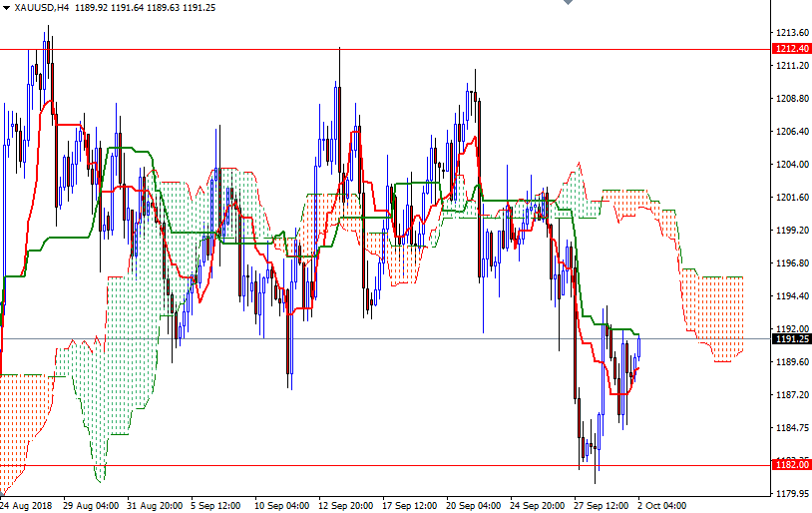Click the 5 Sep 12:00 time label
812x513 pixels.
click(215, 505)
